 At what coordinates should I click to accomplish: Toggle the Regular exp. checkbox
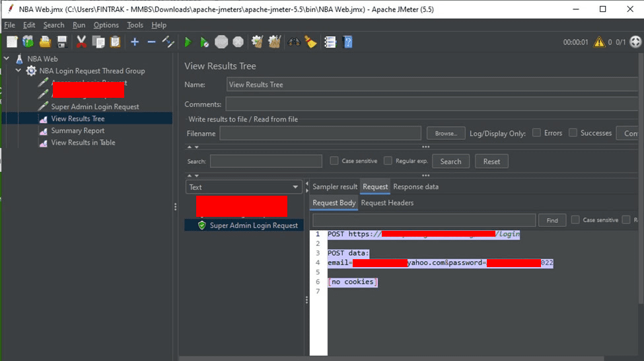point(388,161)
